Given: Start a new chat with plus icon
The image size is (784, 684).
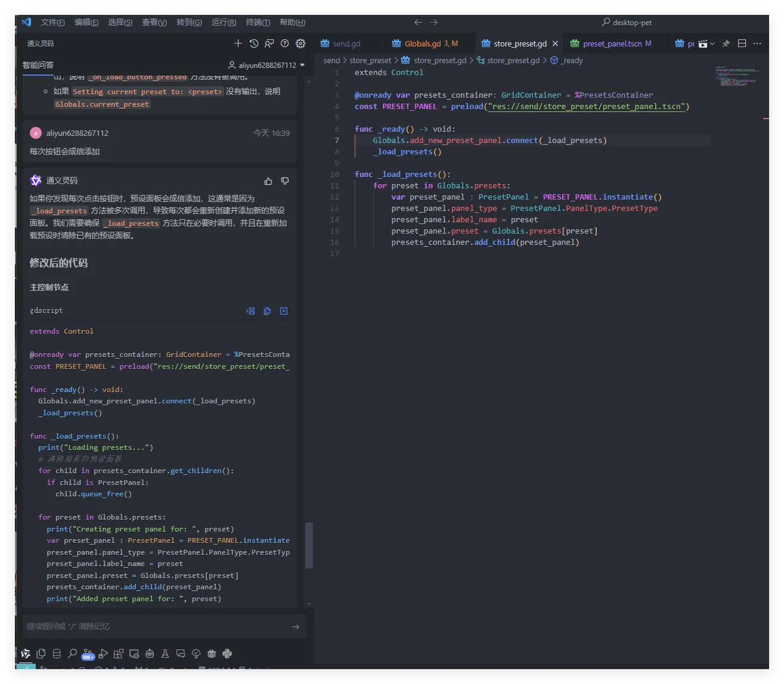Looking at the screenshot, I should tap(238, 43).
